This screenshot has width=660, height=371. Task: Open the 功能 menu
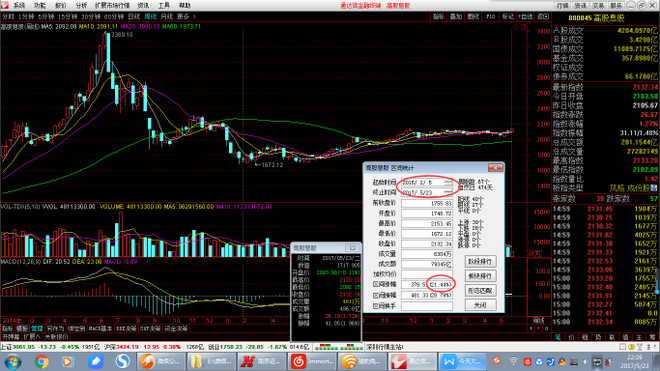[x=40, y=5]
